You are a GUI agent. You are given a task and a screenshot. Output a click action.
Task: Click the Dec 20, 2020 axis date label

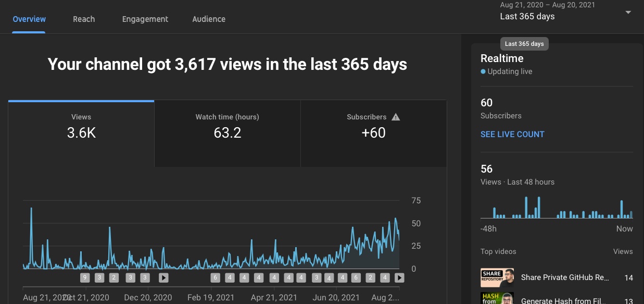coord(148,297)
